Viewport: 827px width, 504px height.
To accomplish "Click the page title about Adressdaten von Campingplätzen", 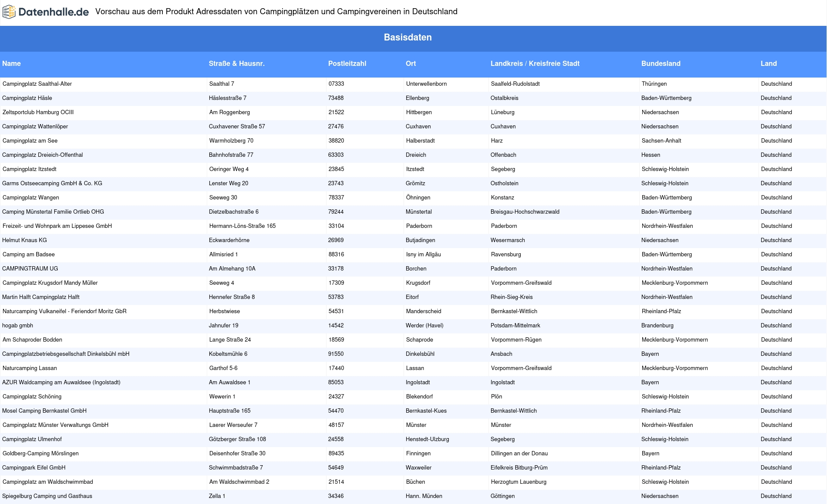I will (277, 12).
